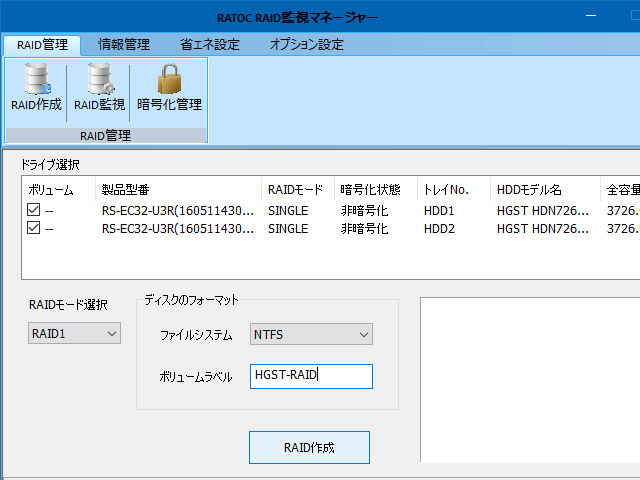Open the 暗号化管理 padlock icon
The width and height of the screenshot is (640, 480).
click(169, 87)
